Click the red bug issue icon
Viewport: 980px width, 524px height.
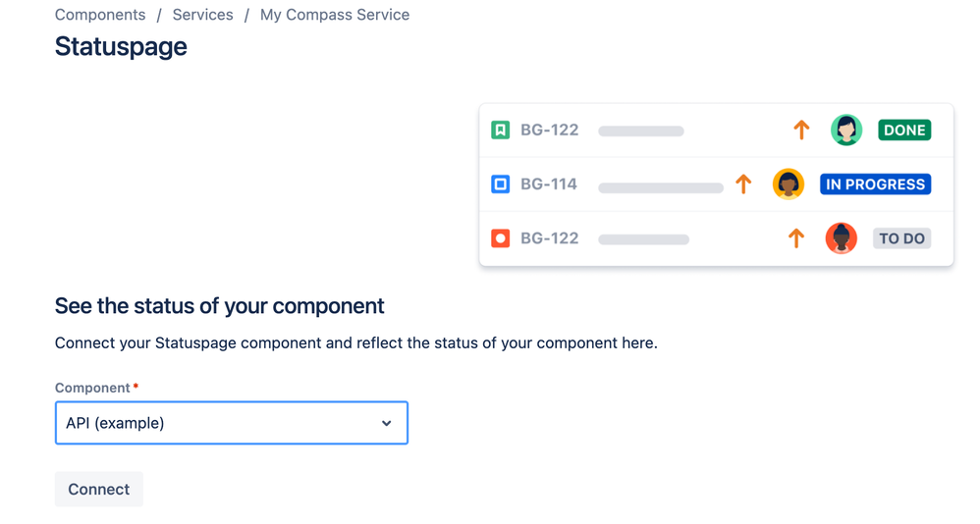500,237
